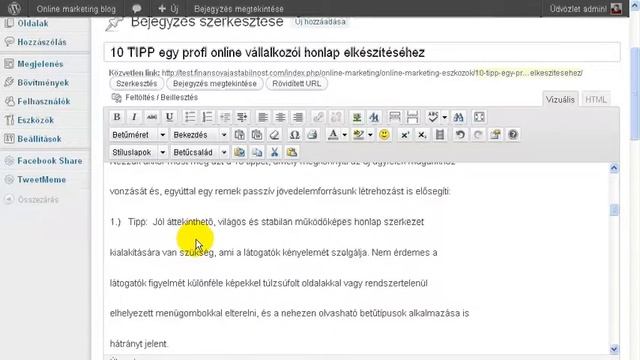Click the outdent icon
The image size is (640, 360).
(x=225, y=117)
